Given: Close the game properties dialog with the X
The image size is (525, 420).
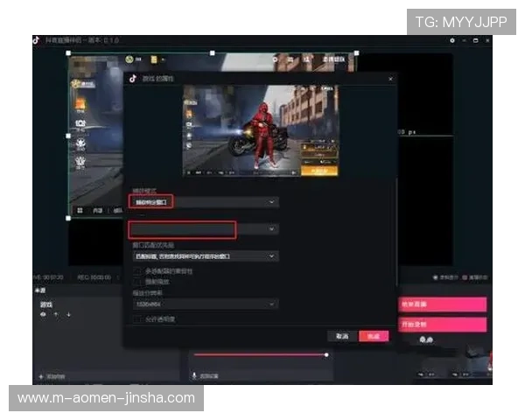Looking at the screenshot, I should (388, 79).
